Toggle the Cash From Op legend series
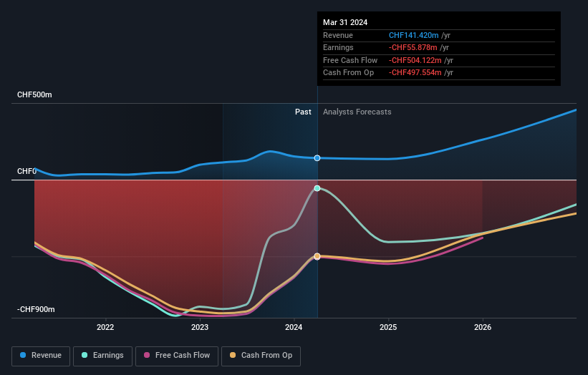This screenshot has width=588, height=375. (x=261, y=356)
